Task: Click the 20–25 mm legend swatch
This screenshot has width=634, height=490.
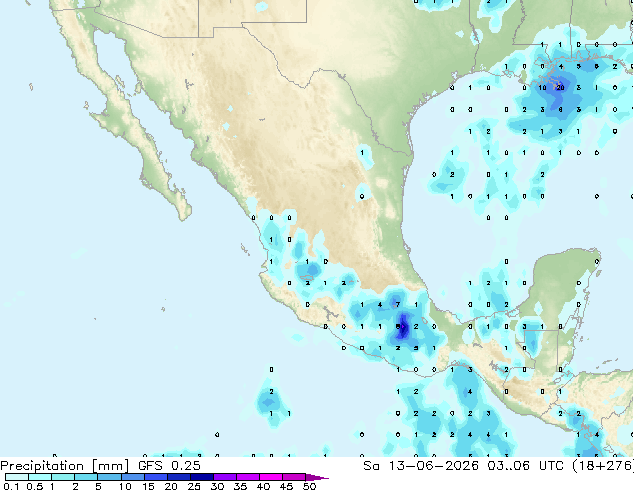Action: (x=178, y=477)
